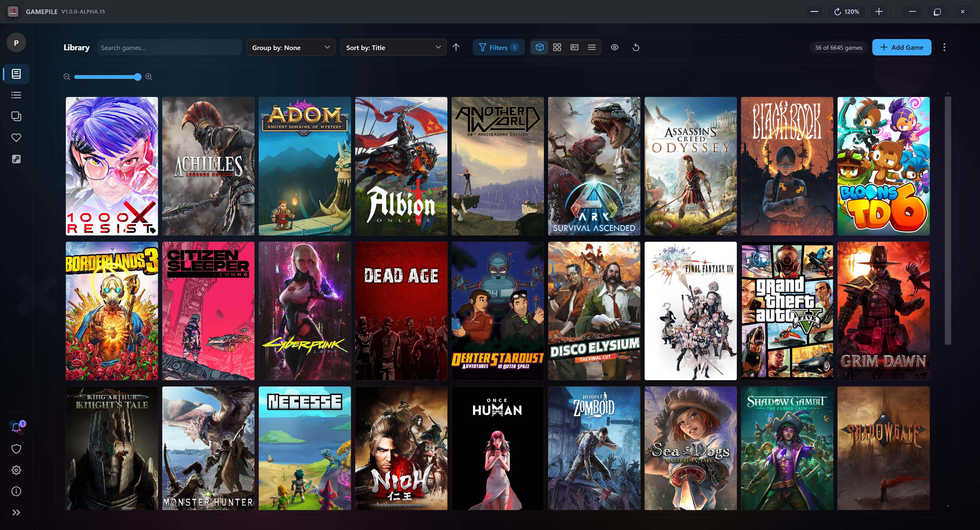Open the info icon in sidebar
Viewport: 980px width, 530px height.
click(x=16, y=491)
